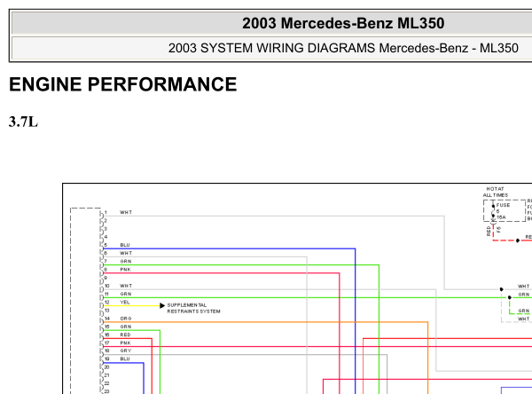Click connector pin number 23
The width and height of the screenshot is (532, 394).
point(106,391)
